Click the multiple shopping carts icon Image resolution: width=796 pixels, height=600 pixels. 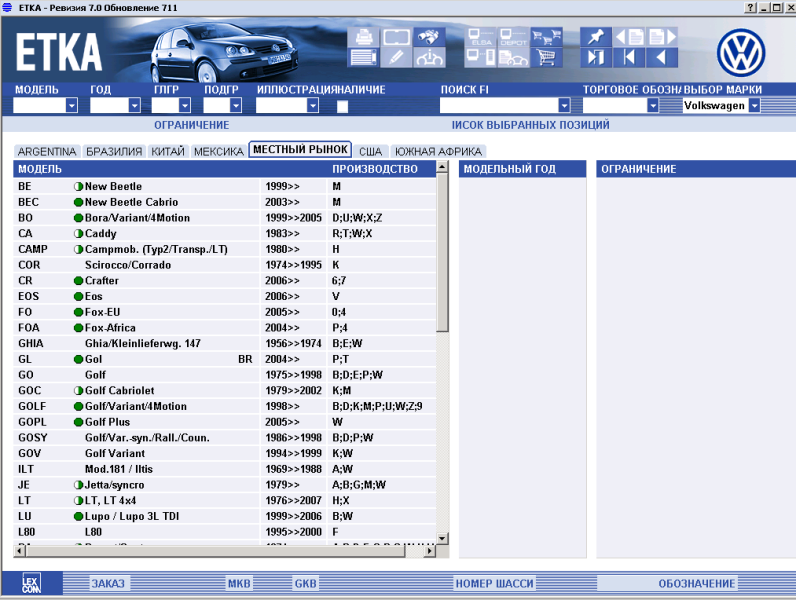coord(546,37)
